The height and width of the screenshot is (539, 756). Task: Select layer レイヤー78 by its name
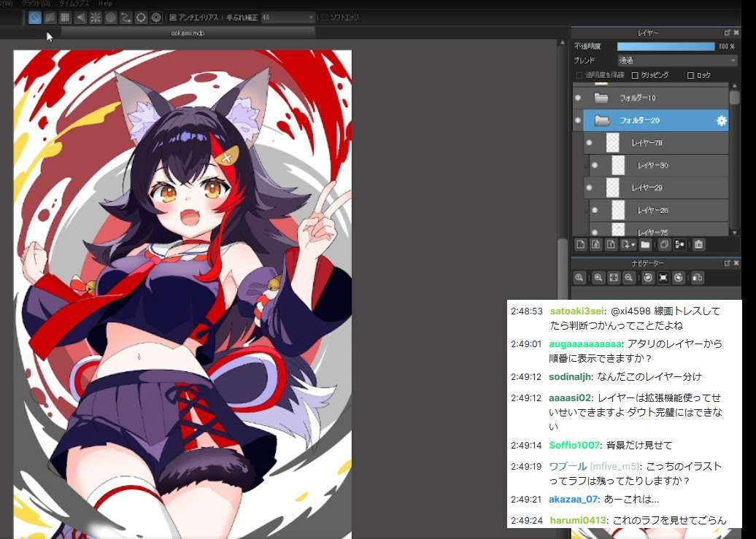[x=647, y=143]
